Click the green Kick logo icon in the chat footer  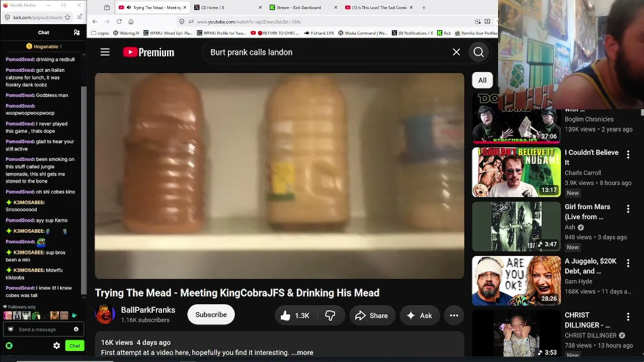pyautogui.click(x=9, y=345)
